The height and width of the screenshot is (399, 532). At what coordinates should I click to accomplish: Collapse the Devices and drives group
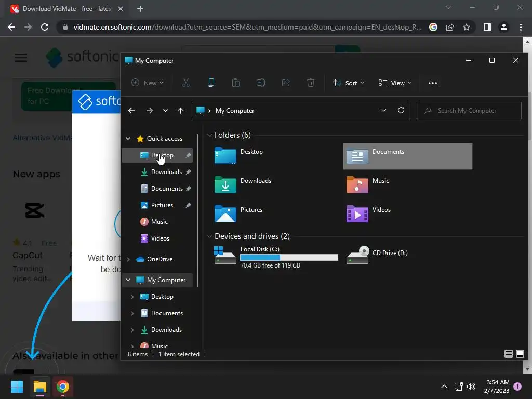(209, 236)
